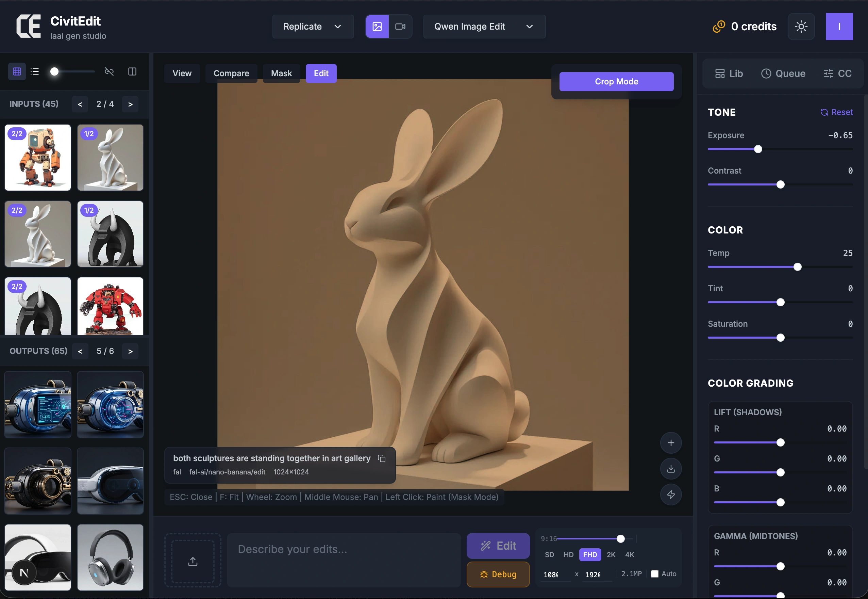Copy the prompt text with copy icon
This screenshot has width=868, height=599.
pos(382,458)
